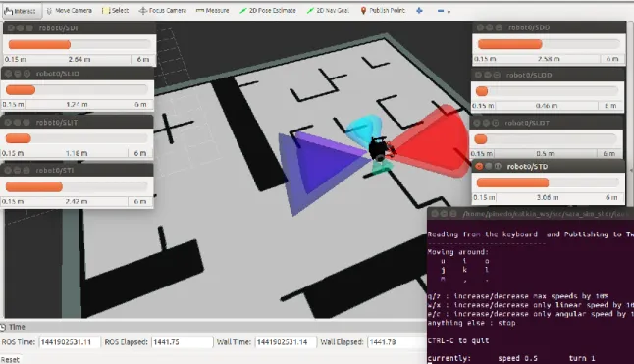Close the robot0/STD window
Image resolution: width=634 pixels, height=364 pixels.
coord(479,166)
